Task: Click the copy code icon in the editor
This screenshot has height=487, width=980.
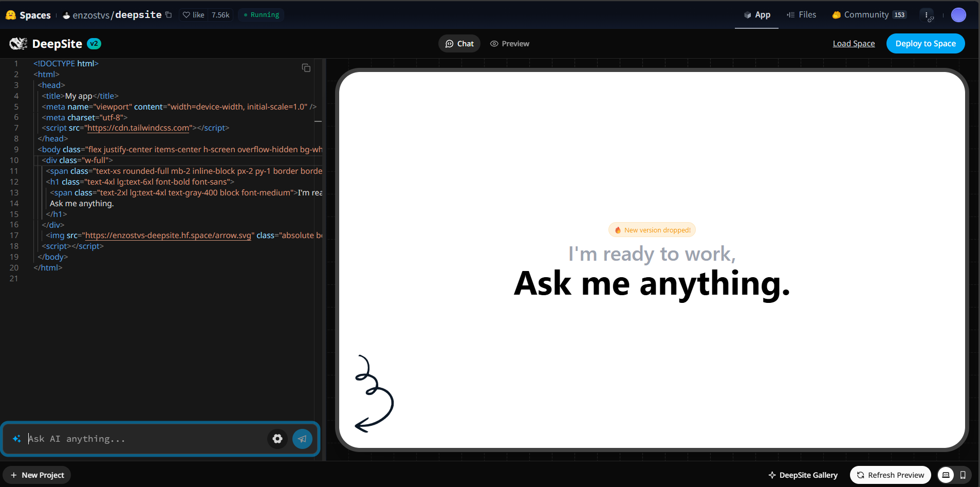Action: [306, 67]
